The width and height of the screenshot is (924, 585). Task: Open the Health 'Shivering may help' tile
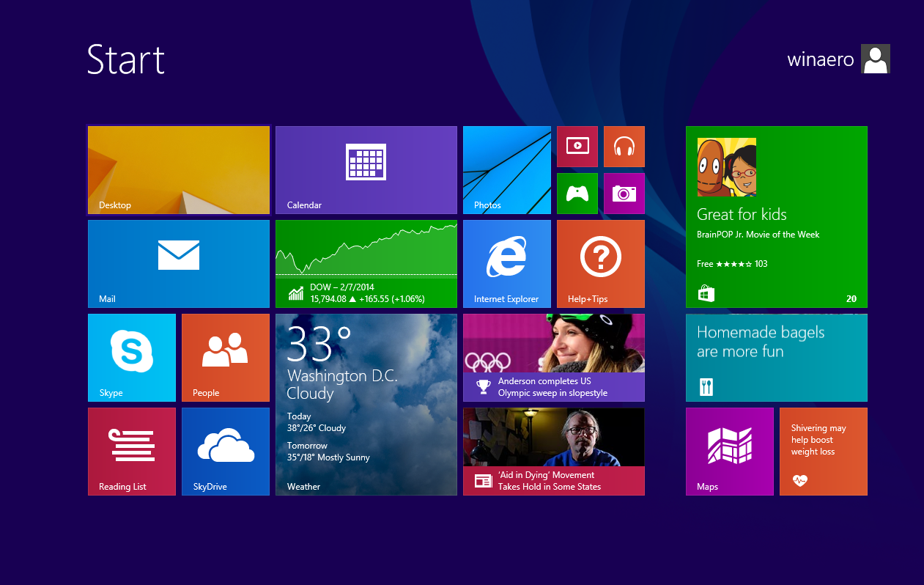[x=824, y=452]
